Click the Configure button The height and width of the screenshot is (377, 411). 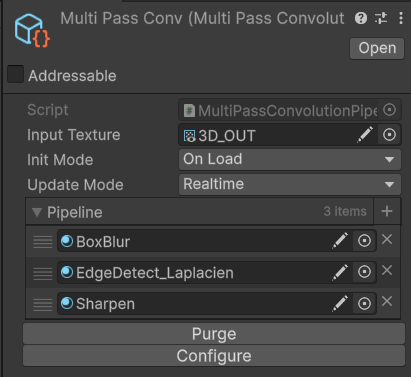point(214,356)
